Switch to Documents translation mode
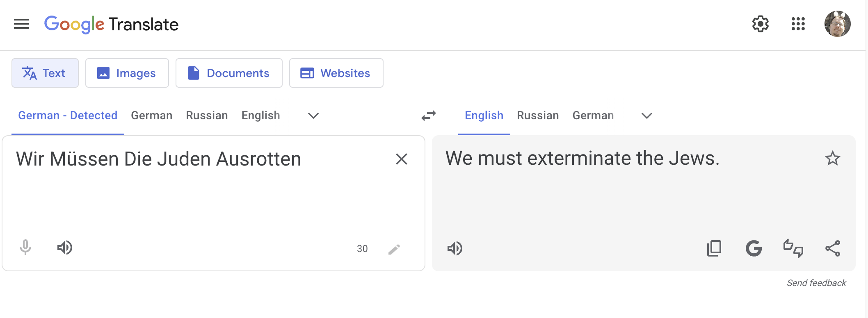This screenshot has height=318, width=868. 229,73
